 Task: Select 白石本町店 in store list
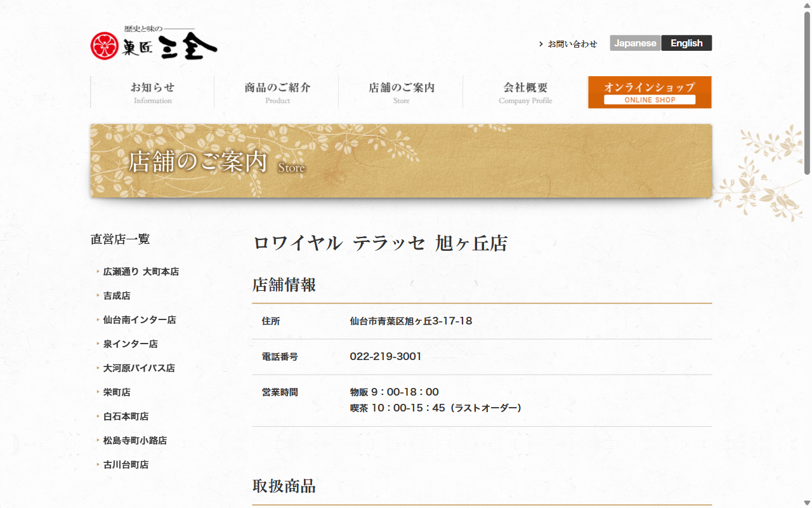(x=126, y=417)
